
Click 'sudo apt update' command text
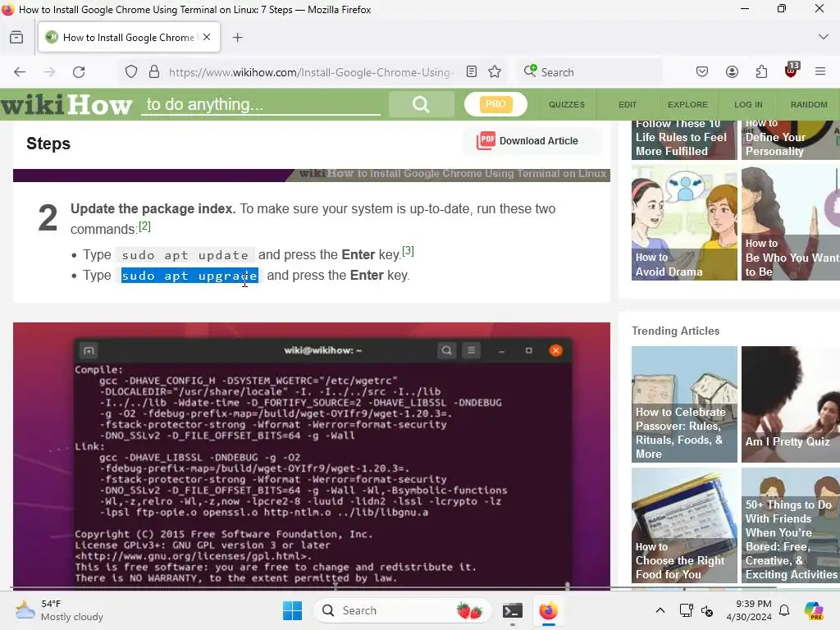click(185, 255)
